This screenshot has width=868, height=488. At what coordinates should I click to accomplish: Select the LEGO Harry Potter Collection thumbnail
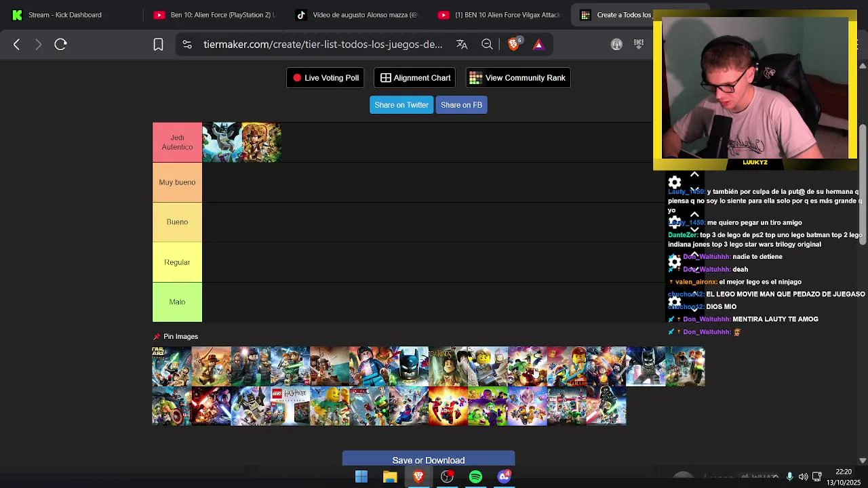click(290, 406)
